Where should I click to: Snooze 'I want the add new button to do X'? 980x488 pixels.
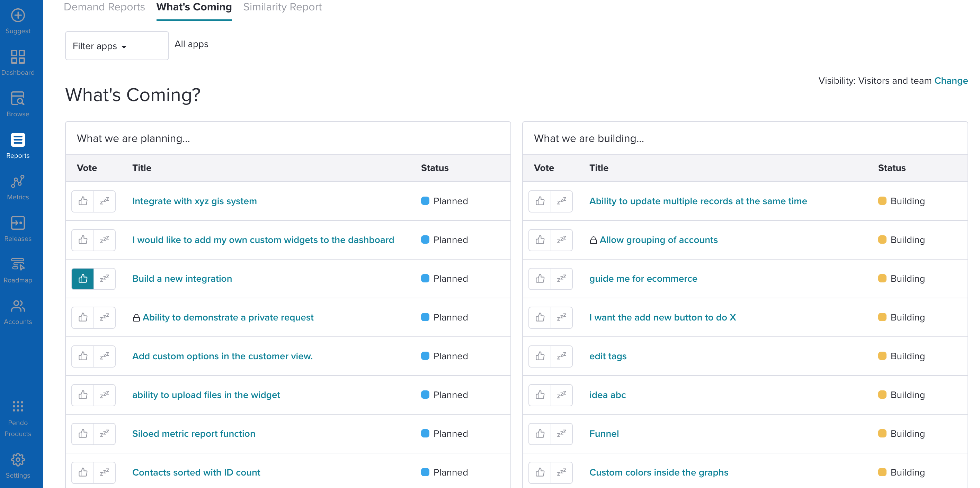[562, 318]
